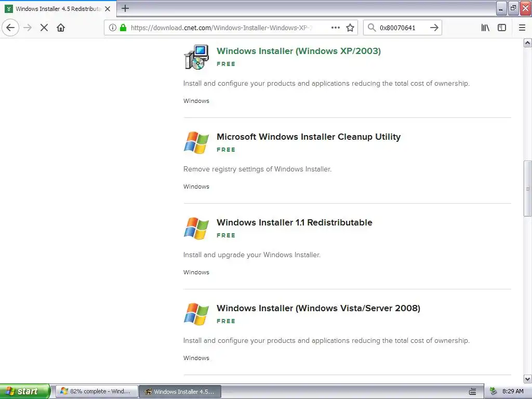The image size is (532, 399).
Task: Click the Cleanup Utility Windows logo icon
Action: (x=196, y=142)
